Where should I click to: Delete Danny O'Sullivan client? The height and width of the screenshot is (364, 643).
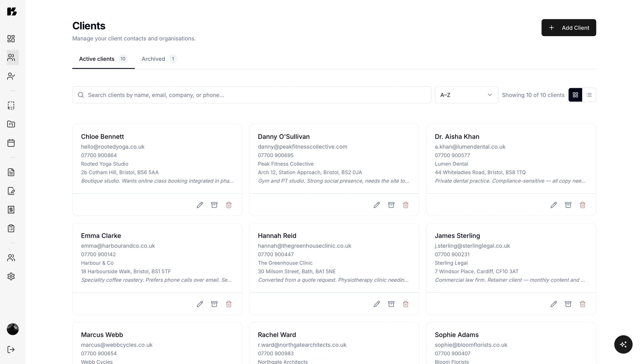tap(406, 205)
